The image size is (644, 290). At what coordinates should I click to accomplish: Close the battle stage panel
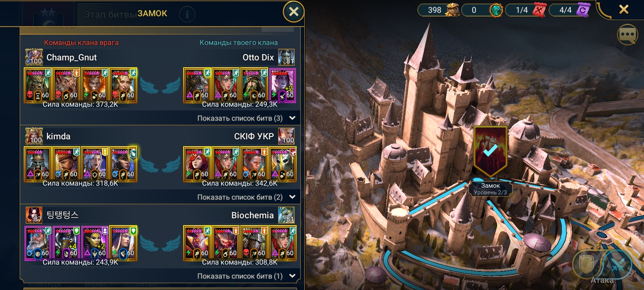coord(294,12)
